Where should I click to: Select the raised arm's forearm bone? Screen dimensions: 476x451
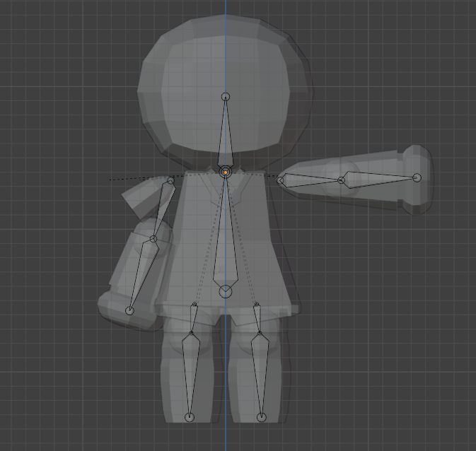(x=379, y=180)
